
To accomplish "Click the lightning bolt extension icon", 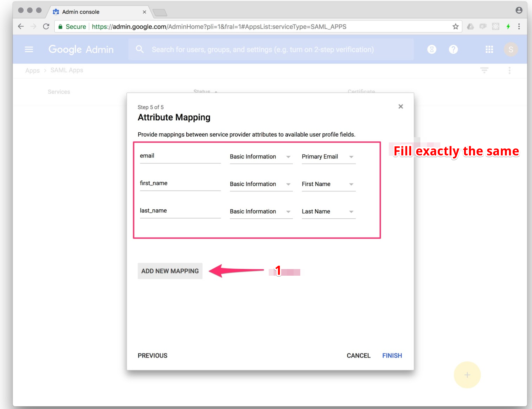I will pos(508,27).
